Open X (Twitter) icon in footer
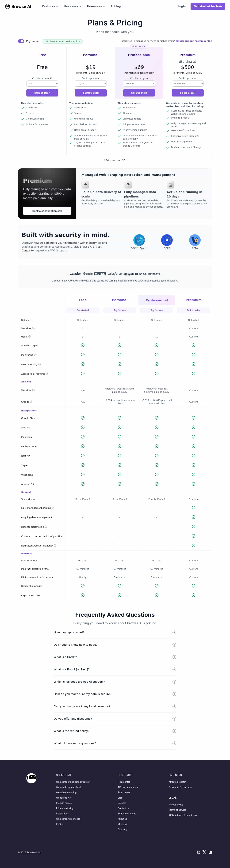230x868 pixels. 204,852
